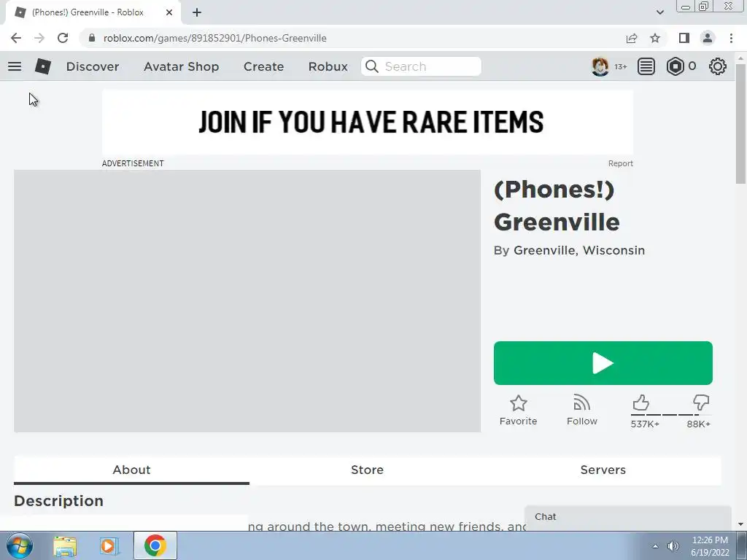The width and height of the screenshot is (747, 560).
Task: Open the Discover page
Action: pos(93,66)
